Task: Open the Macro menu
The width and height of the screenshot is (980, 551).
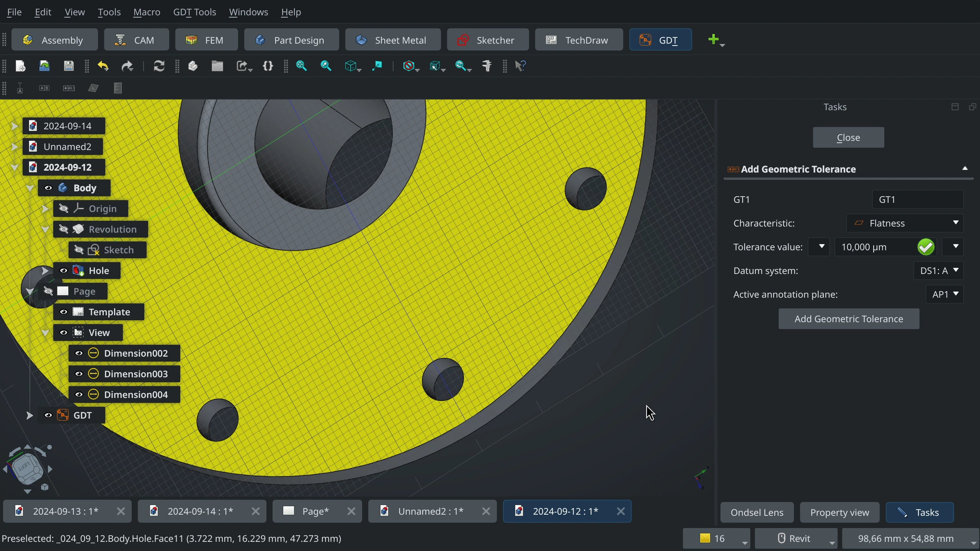Action: (147, 12)
